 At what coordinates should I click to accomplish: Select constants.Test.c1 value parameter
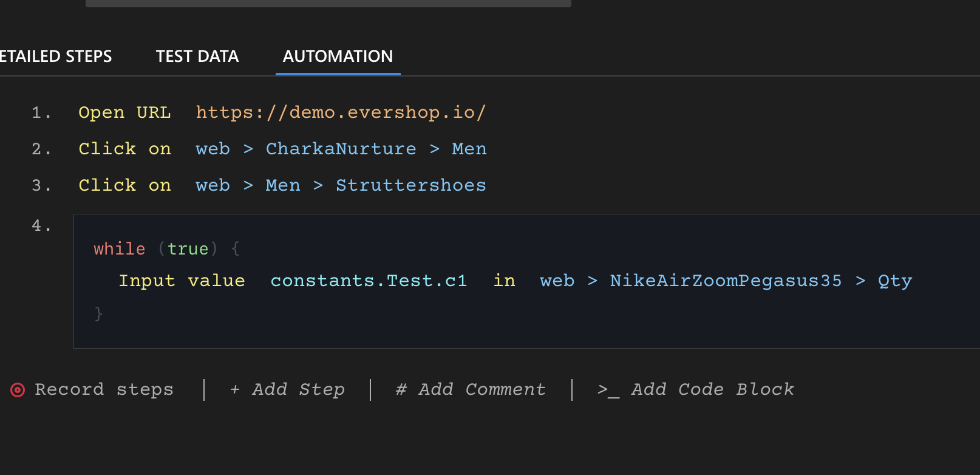point(369,281)
